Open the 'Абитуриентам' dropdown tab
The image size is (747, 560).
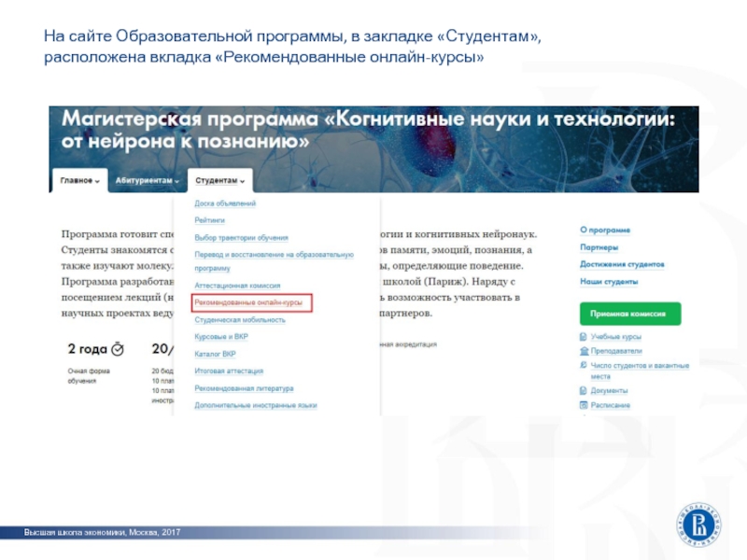click(x=147, y=180)
